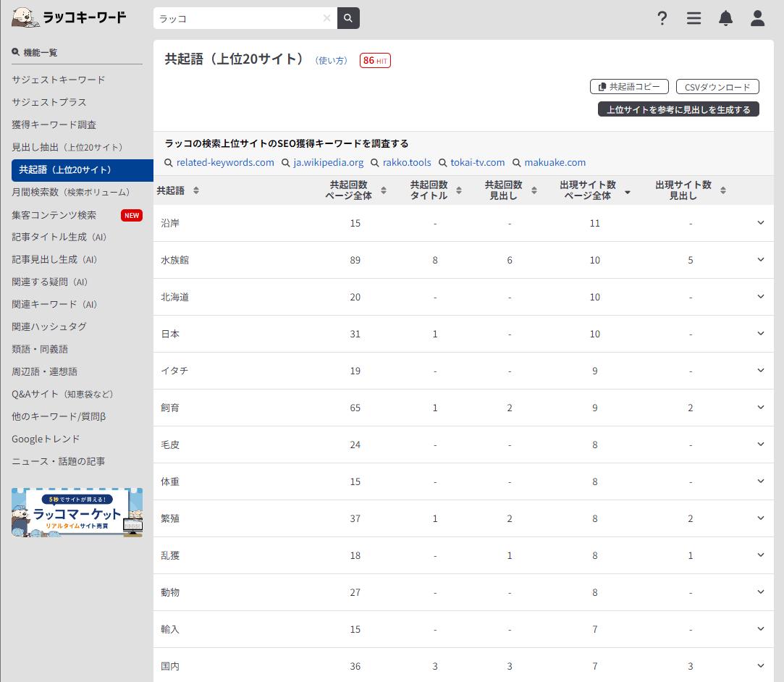Open the help question-mark icon
Screen dimensions: 784x682
[x=662, y=19]
